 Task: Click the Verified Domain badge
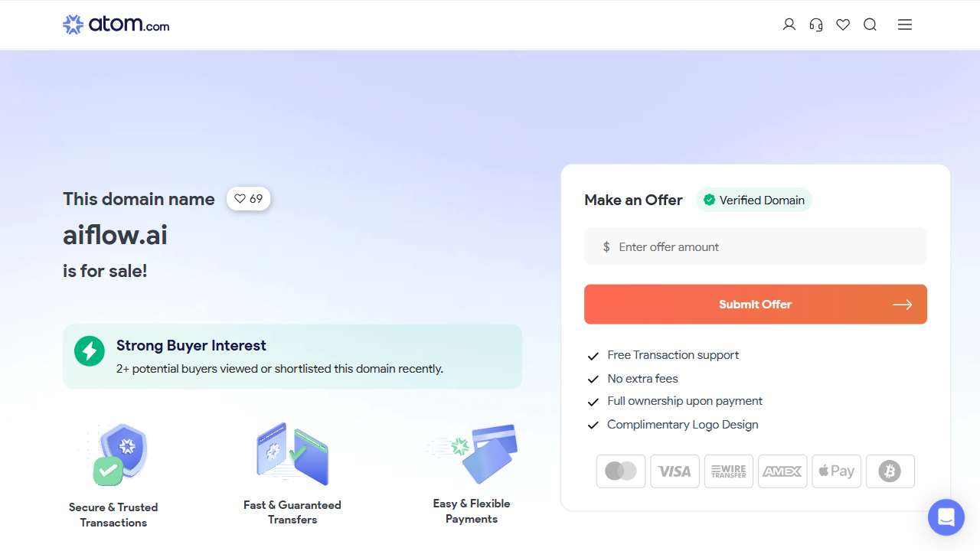[754, 201]
